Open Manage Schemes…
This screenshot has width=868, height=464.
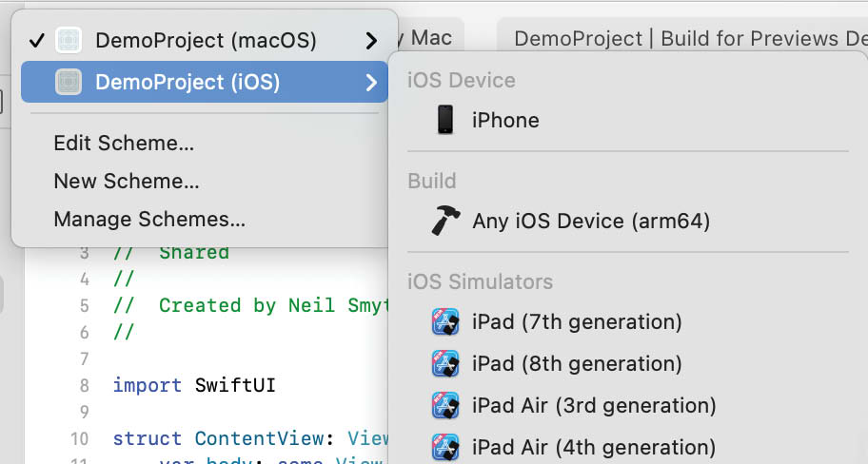click(x=149, y=219)
